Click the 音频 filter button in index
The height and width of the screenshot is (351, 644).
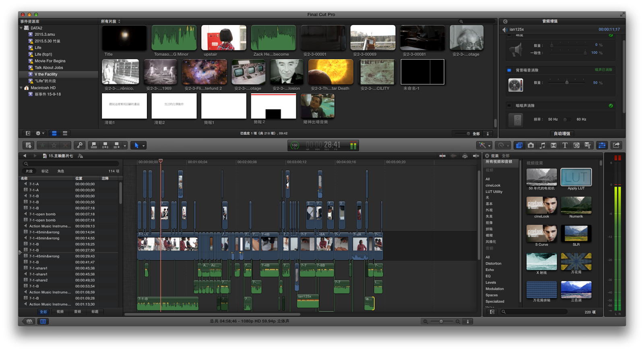(x=77, y=312)
